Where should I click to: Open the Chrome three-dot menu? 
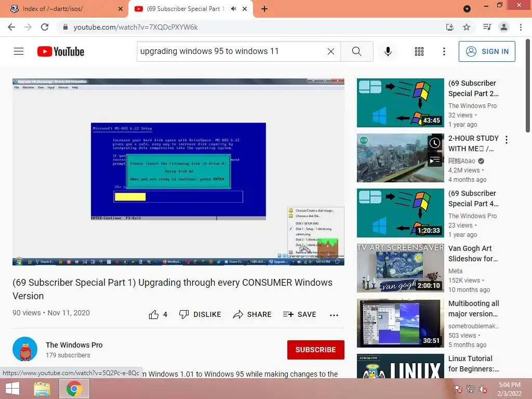[521, 27]
